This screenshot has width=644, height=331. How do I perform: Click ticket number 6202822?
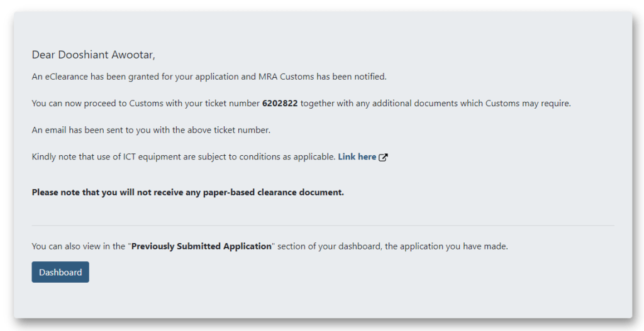coord(280,104)
